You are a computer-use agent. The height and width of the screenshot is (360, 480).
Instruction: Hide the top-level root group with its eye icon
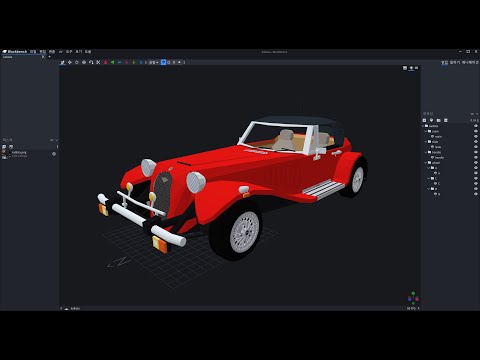pyautogui.click(x=476, y=126)
